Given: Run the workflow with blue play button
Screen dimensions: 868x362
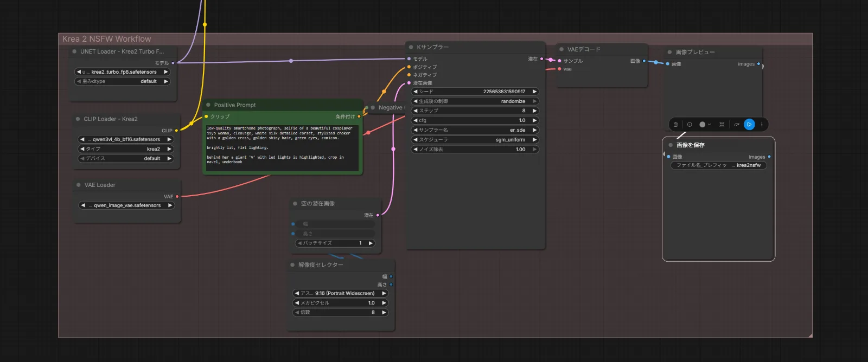Looking at the screenshot, I should click(749, 125).
